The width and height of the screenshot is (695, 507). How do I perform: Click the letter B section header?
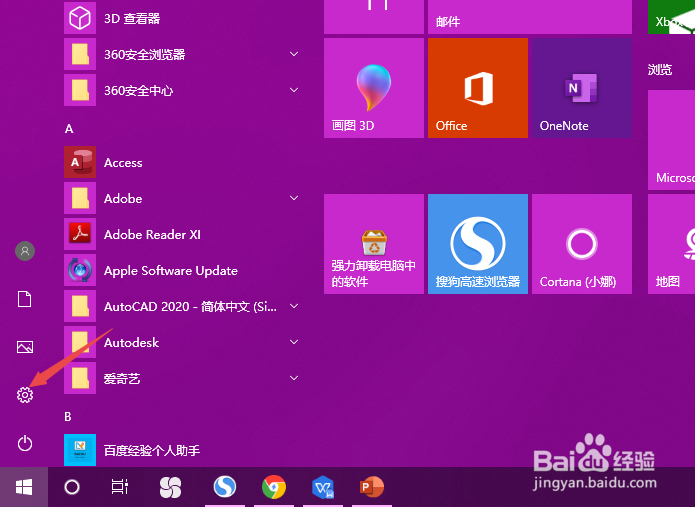(68, 417)
